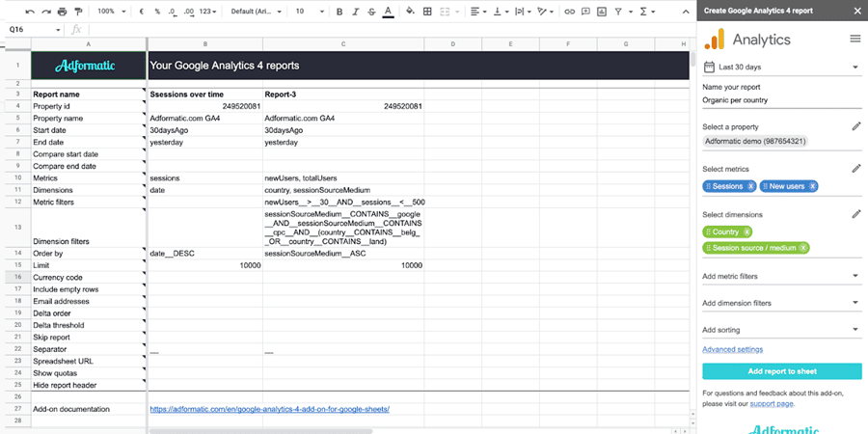Remove the Country dimension chip

click(x=746, y=231)
